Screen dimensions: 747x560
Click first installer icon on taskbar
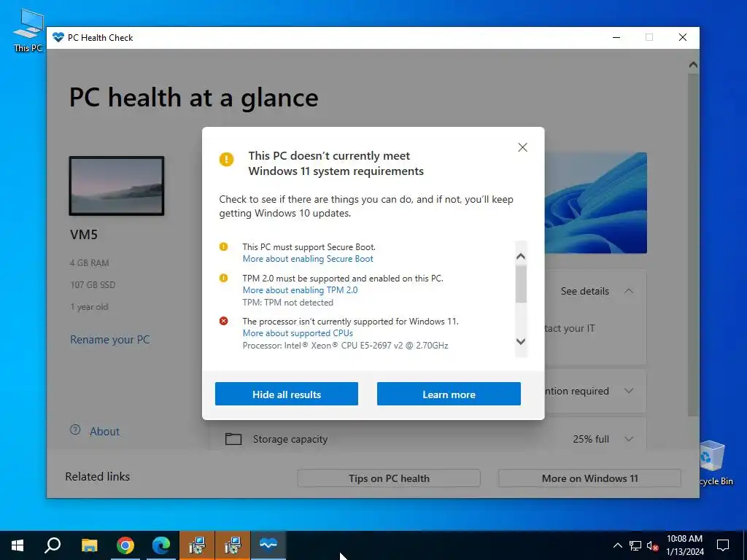point(197,545)
